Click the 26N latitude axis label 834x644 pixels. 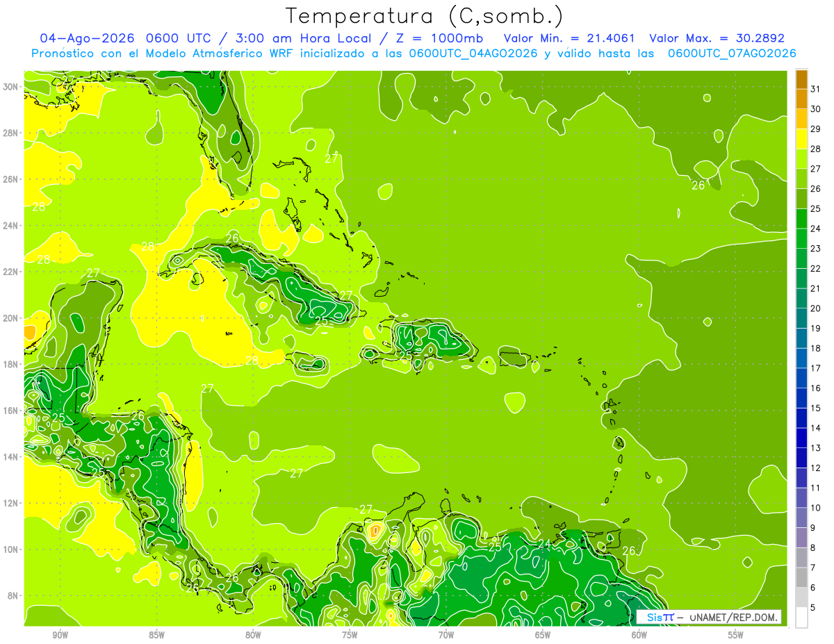tap(10, 179)
